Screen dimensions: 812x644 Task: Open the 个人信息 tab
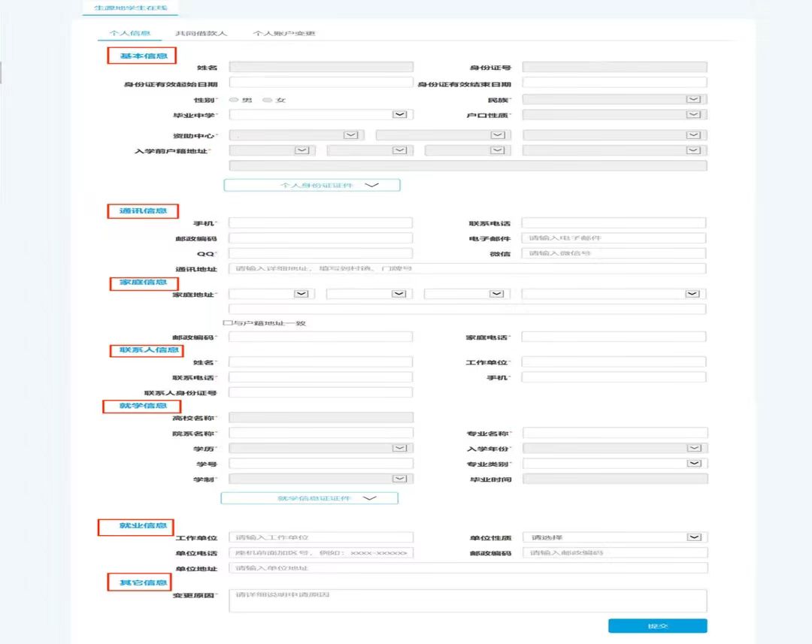(x=129, y=34)
